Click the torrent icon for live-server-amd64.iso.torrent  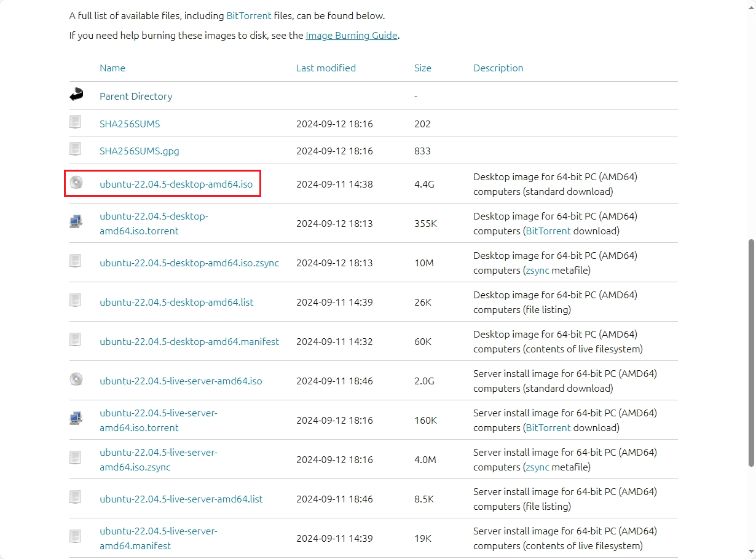pyautogui.click(x=76, y=419)
